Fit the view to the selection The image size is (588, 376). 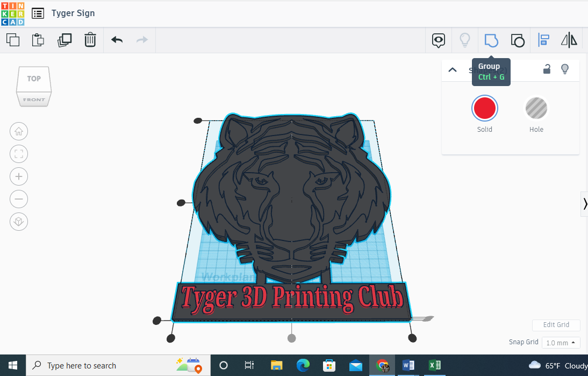point(19,154)
